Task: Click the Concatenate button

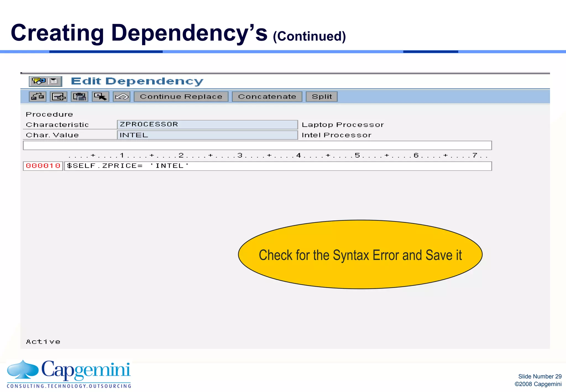Action: pos(267,97)
